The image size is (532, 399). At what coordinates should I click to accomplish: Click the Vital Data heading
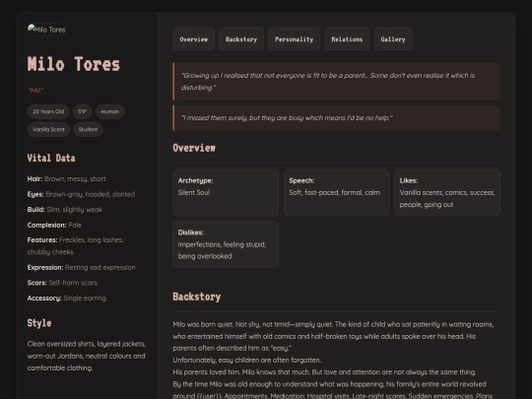tap(51, 158)
